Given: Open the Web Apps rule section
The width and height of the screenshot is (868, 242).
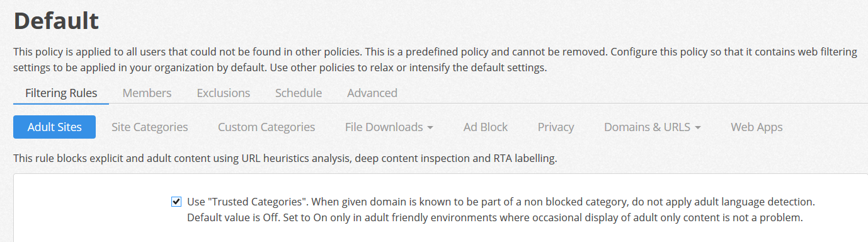Looking at the screenshot, I should coord(757,127).
